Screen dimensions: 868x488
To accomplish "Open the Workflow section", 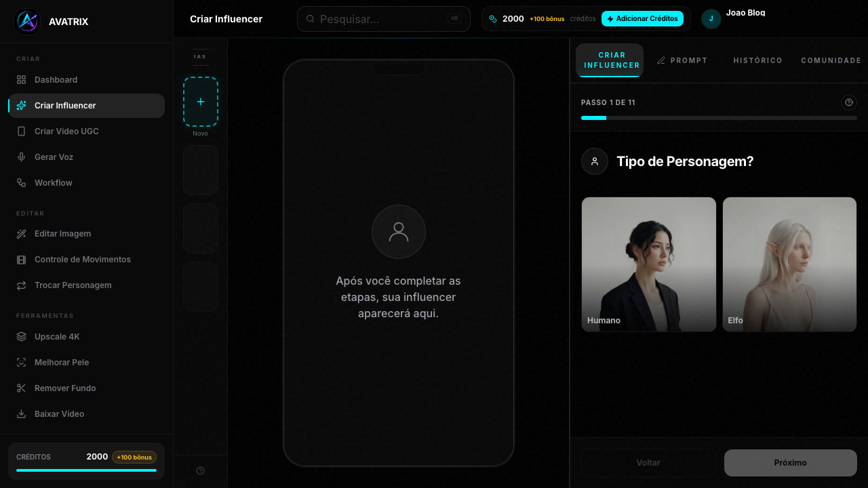I will pos(86,183).
